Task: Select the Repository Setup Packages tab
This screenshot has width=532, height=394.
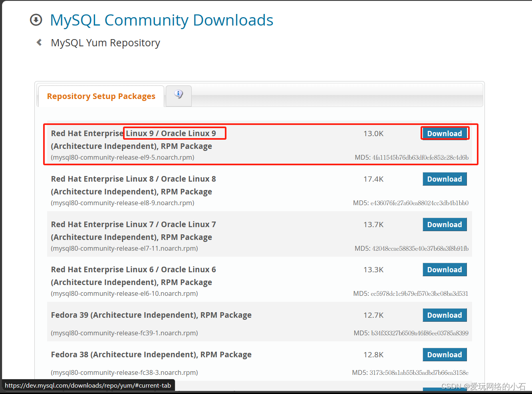Action: [x=101, y=96]
